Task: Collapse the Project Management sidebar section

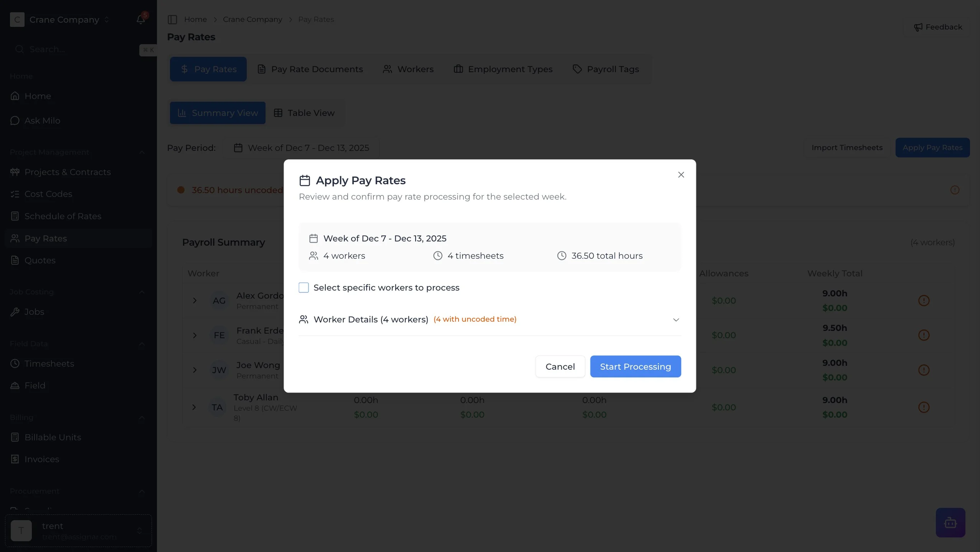Action: point(142,152)
